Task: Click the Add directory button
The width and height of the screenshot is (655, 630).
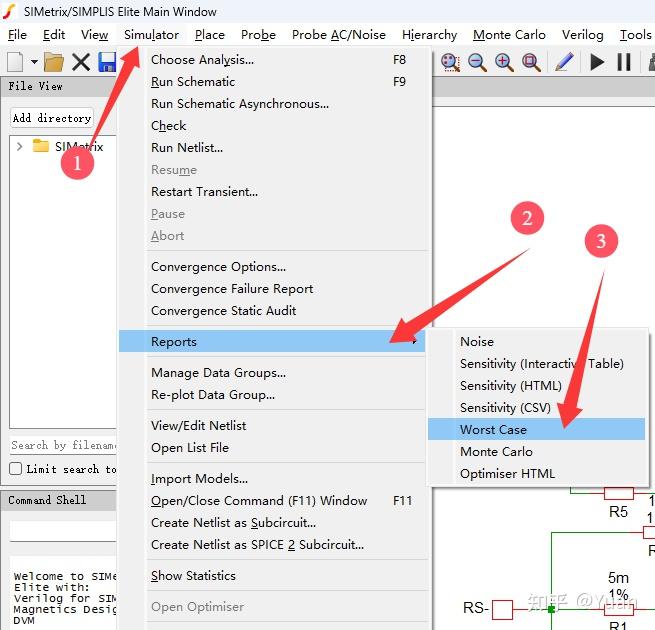Action: point(52,118)
